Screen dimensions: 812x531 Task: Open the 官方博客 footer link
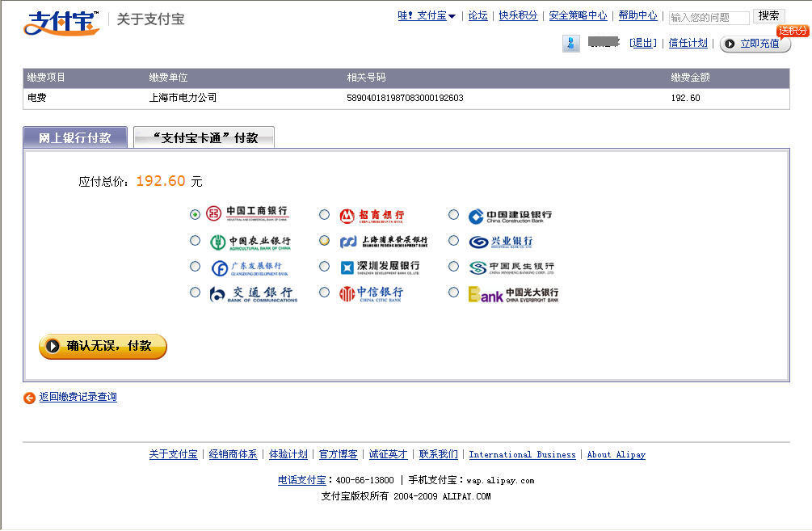[x=339, y=454]
